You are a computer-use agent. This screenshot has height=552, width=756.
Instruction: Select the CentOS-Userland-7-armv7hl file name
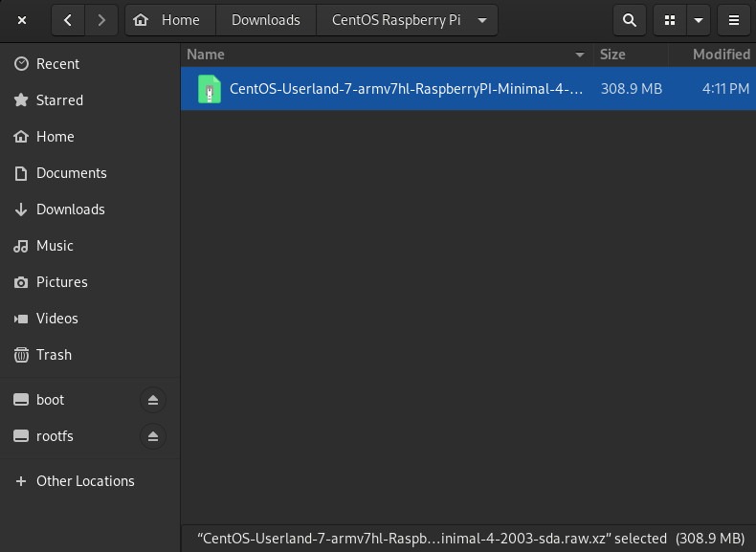pyautogui.click(x=406, y=89)
